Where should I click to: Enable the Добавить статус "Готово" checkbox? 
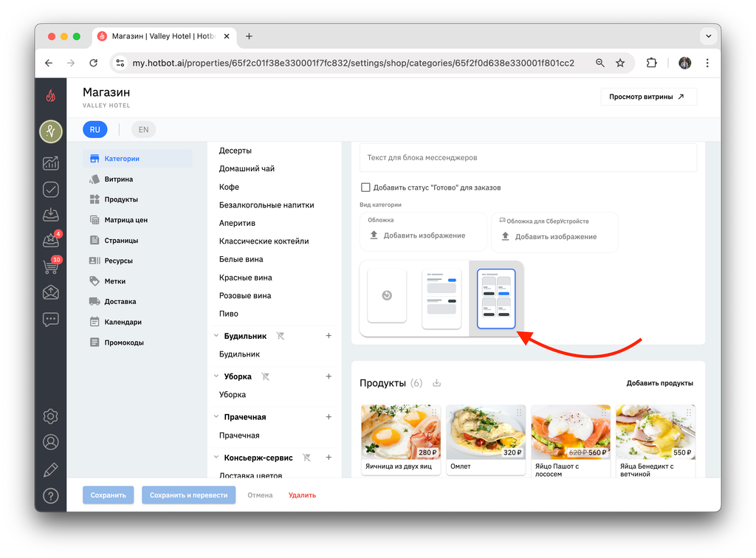tap(365, 187)
